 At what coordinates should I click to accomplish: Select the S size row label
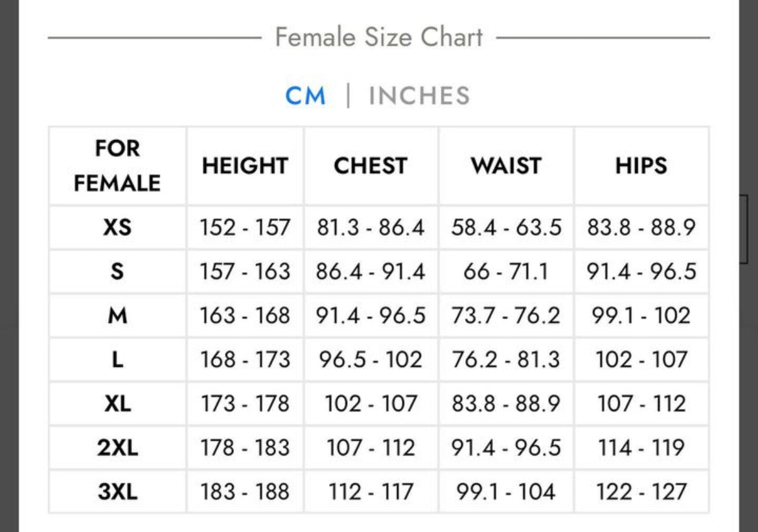117,272
